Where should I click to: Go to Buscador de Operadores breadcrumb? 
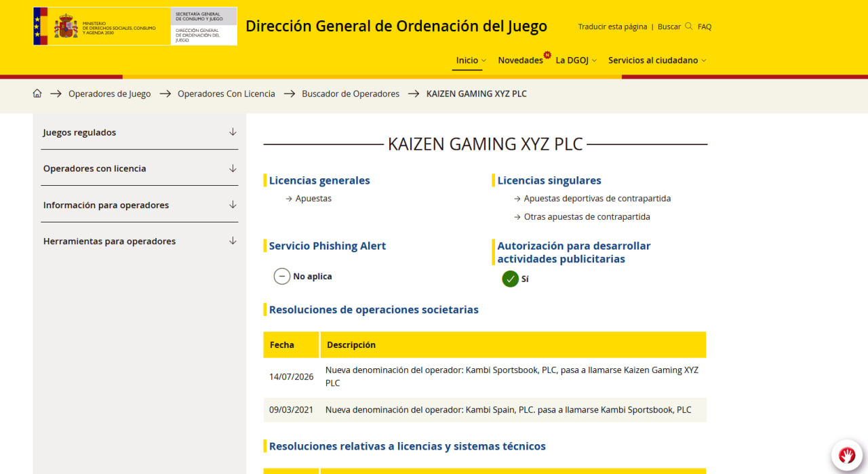point(351,94)
